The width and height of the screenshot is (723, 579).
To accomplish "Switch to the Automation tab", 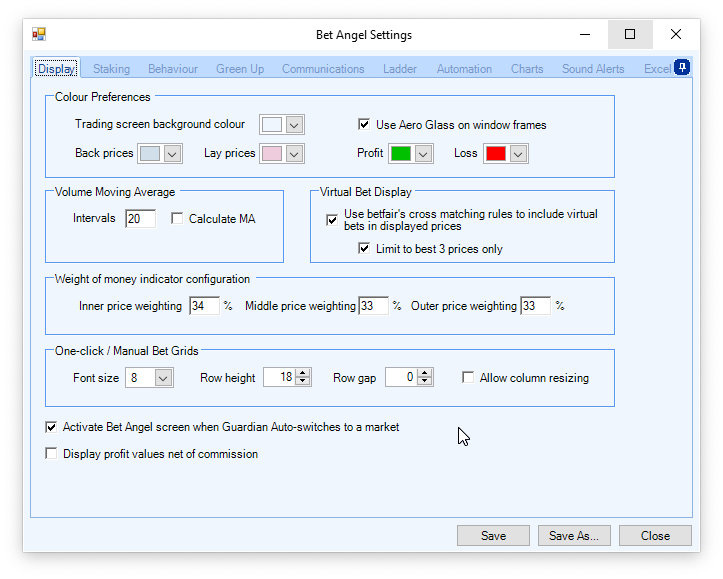I will 464,69.
